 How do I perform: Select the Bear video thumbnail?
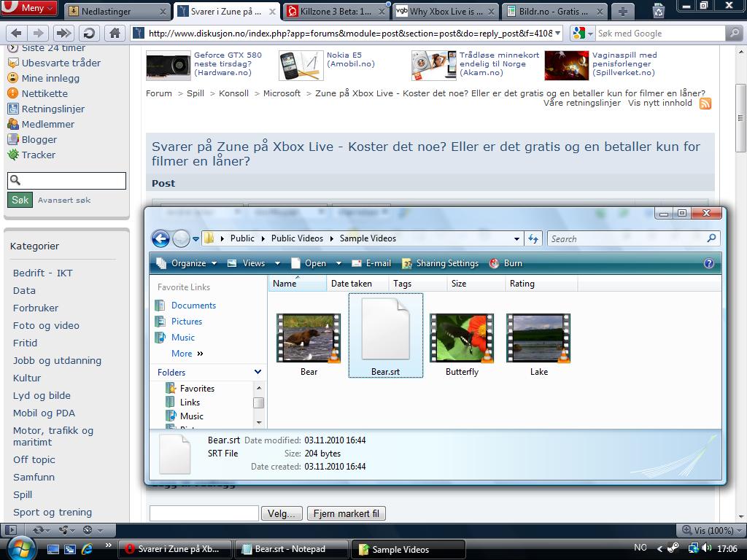309,338
